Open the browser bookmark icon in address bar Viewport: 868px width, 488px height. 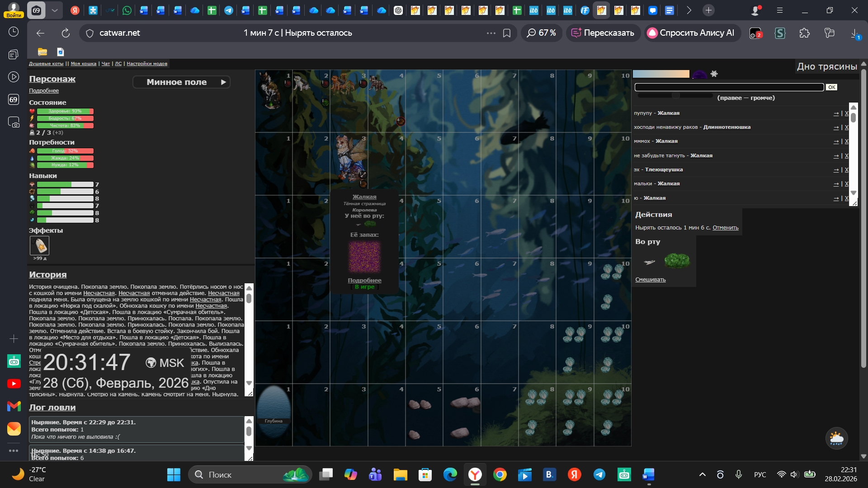point(507,33)
